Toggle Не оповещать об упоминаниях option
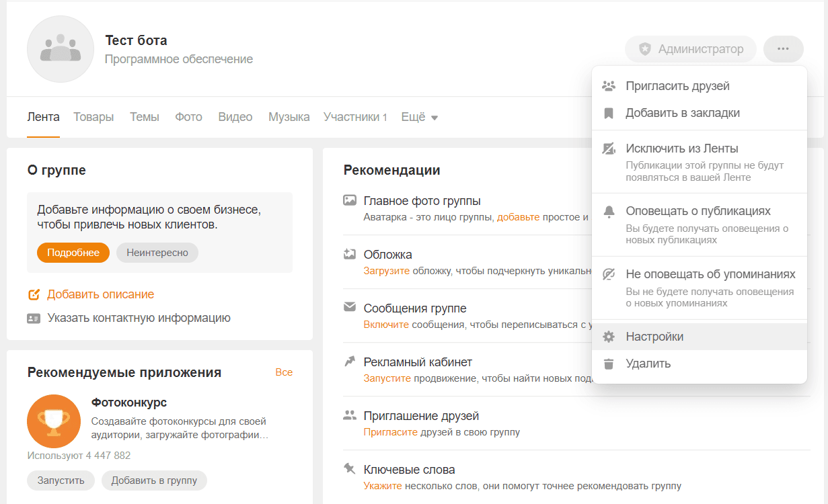The image size is (828, 504). click(x=710, y=274)
